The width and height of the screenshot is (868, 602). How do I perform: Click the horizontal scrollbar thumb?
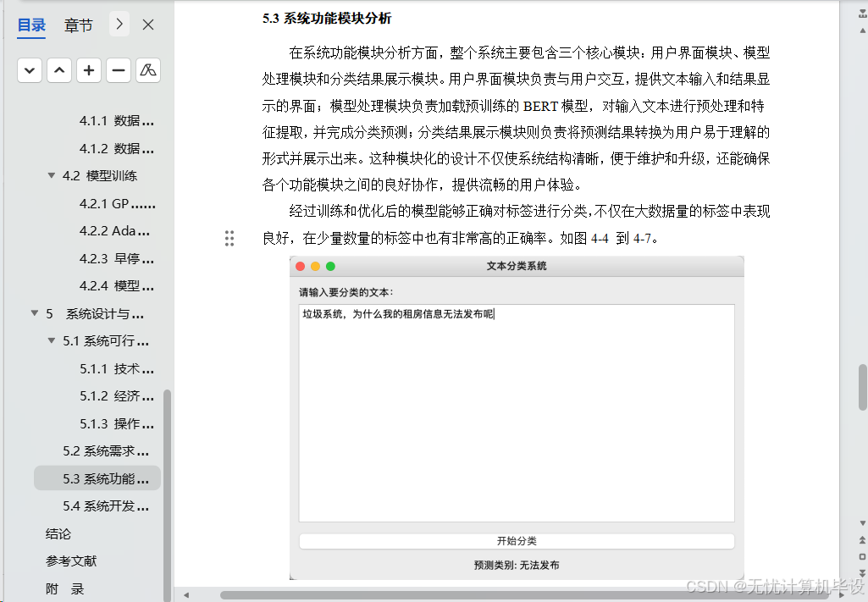[x=525, y=595]
